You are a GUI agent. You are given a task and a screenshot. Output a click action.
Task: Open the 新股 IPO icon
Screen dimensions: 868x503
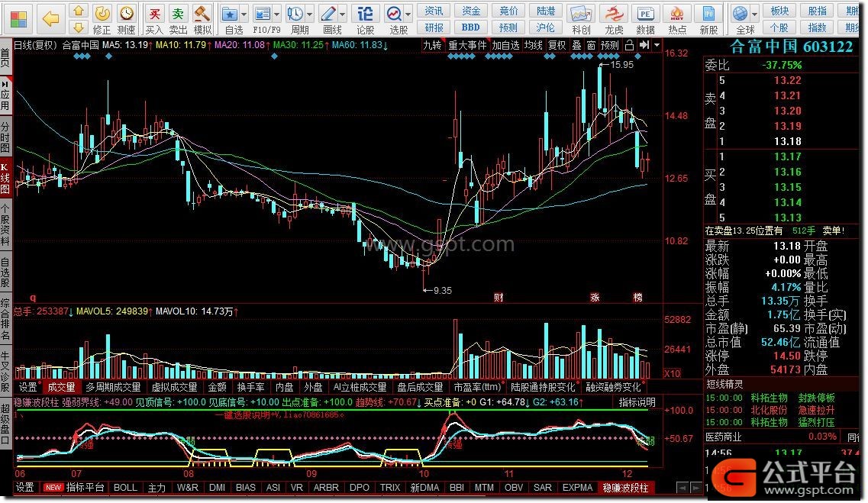click(x=708, y=14)
